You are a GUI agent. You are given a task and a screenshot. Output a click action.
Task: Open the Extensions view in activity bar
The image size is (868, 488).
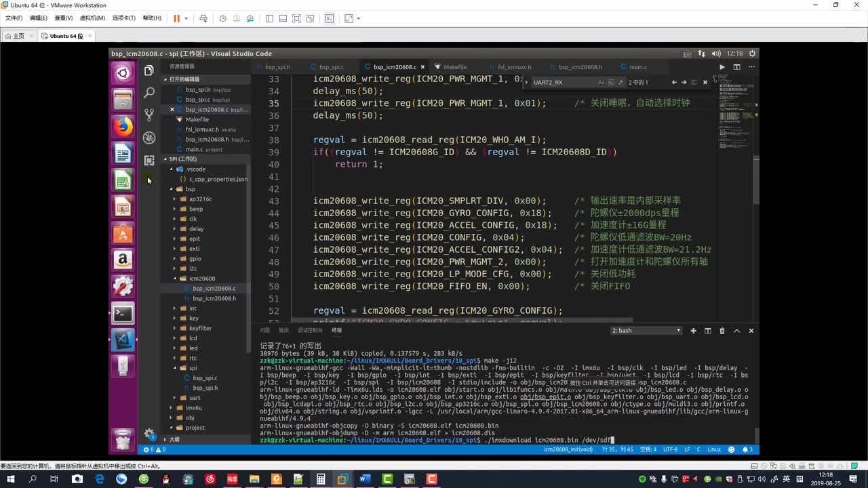(x=149, y=161)
